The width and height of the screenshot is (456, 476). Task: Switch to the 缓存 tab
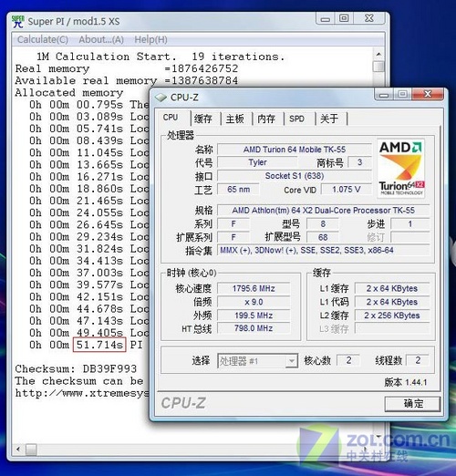[x=202, y=119]
